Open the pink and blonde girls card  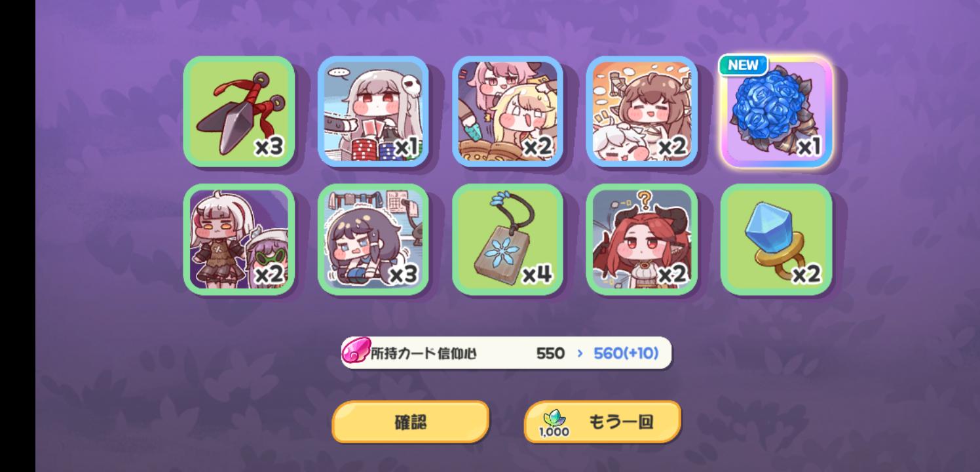(x=508, y=111)
